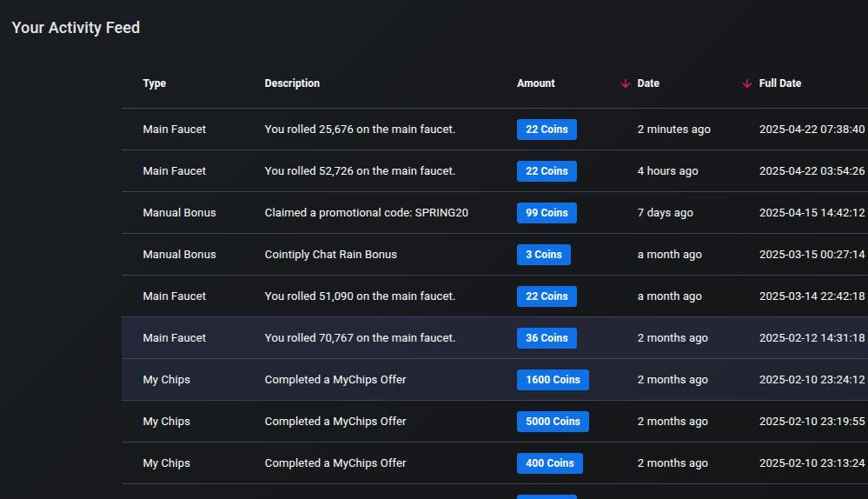Click 'a month ago' in Chat Rain row
Image resolution: width=868 pixels, height=499 pixels.
pyautogui.click(x=669, y=255)
